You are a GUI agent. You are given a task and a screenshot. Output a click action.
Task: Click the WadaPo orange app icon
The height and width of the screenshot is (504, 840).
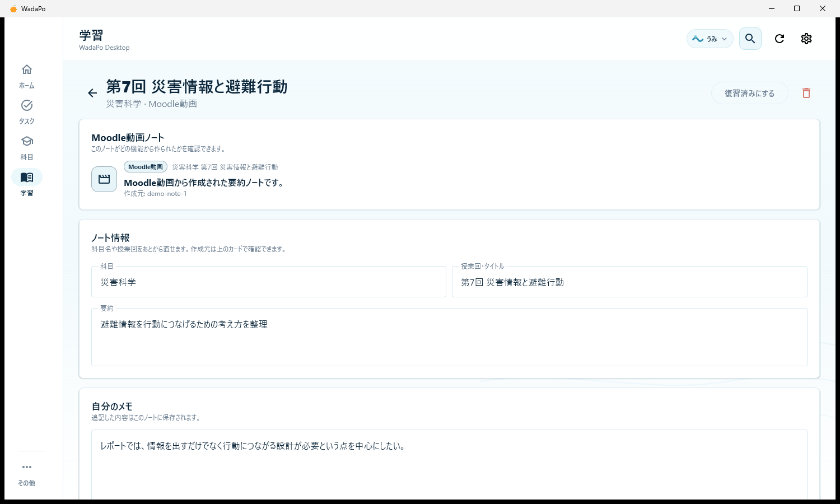(13, 8)
